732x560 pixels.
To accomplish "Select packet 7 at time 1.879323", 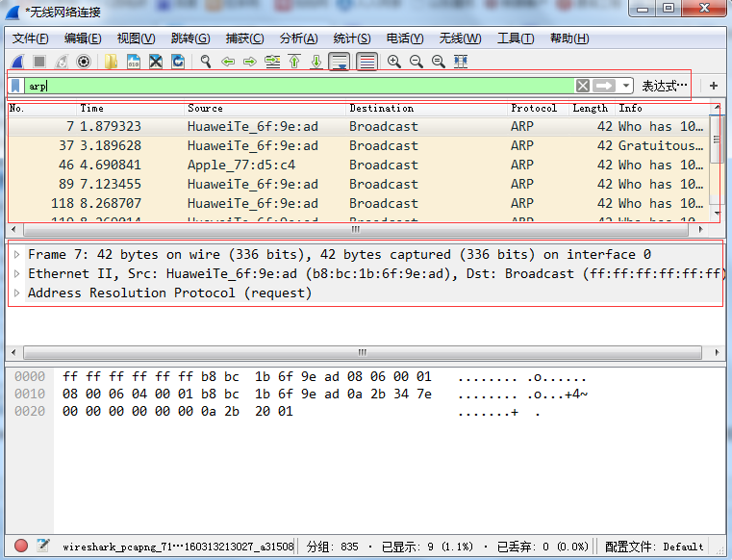I will coord(359,127).
